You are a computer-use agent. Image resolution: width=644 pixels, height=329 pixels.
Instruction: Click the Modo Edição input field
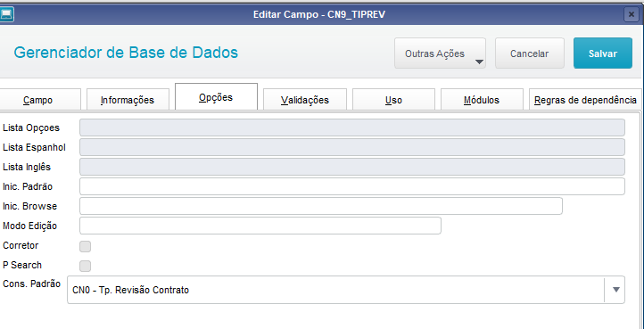(260, 226)
